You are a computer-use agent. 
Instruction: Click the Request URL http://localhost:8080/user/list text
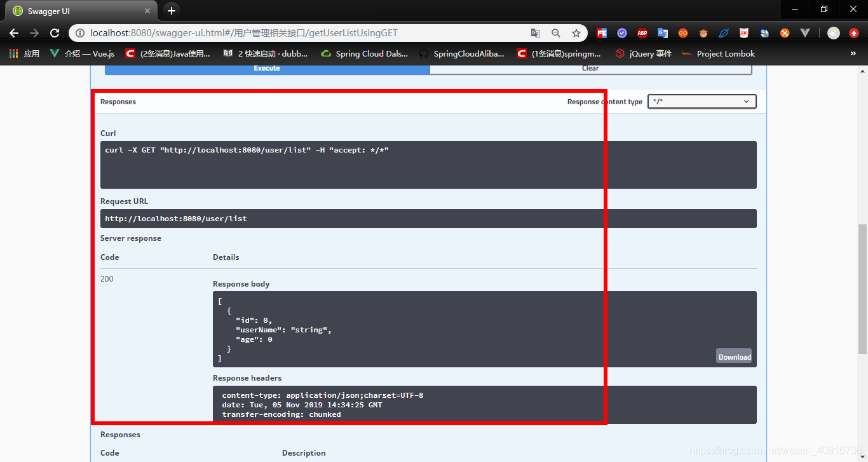(x=176, y=219)
